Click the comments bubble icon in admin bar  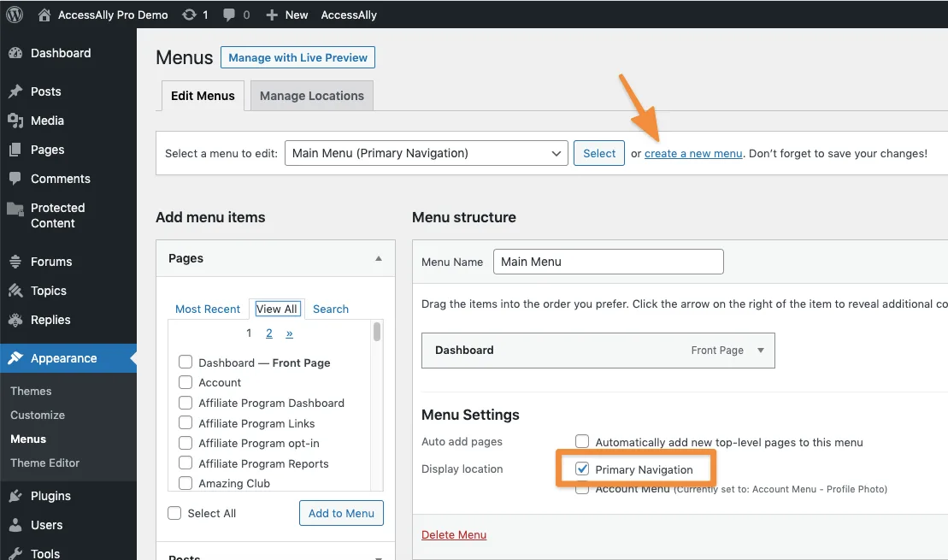[x=229, y=15]
